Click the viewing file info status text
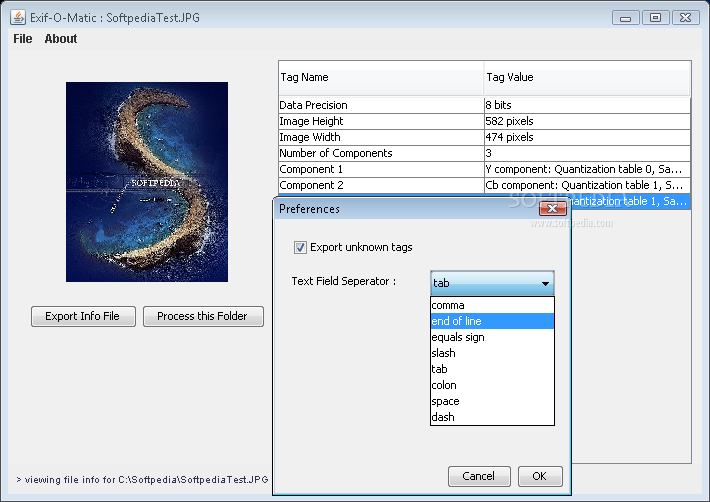This screenshot has width=710, height=502. [x=142, y=480]
